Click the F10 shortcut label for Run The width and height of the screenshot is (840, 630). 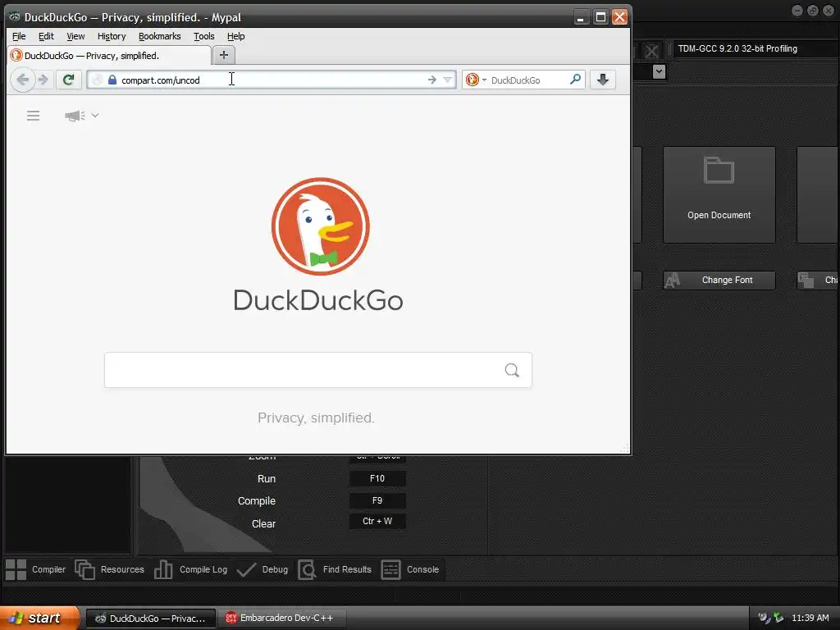[377, 478]
